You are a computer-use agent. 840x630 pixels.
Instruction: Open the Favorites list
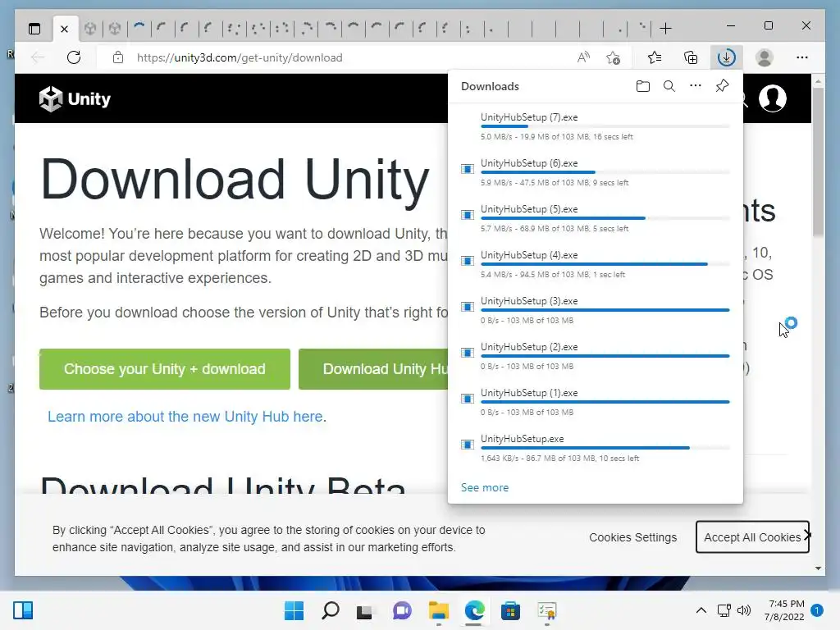[x=654, y=57]
